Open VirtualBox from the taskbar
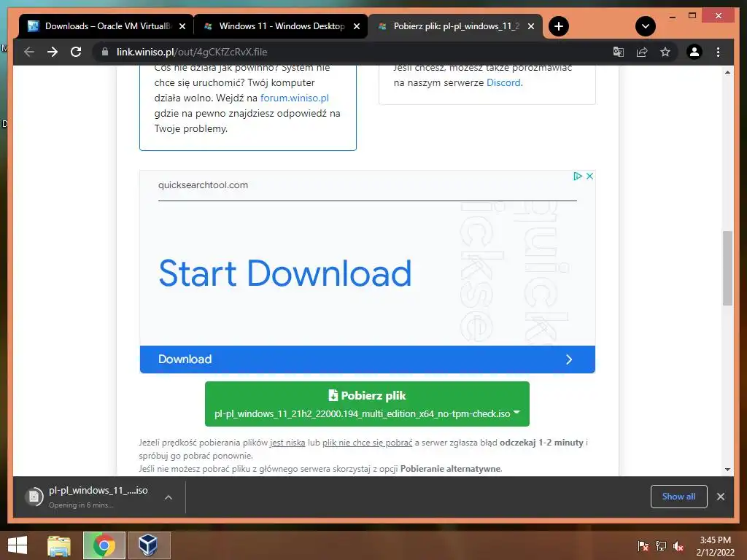This screenshot has width=747, height=560. pyautogui.click(x=149, y=545)
